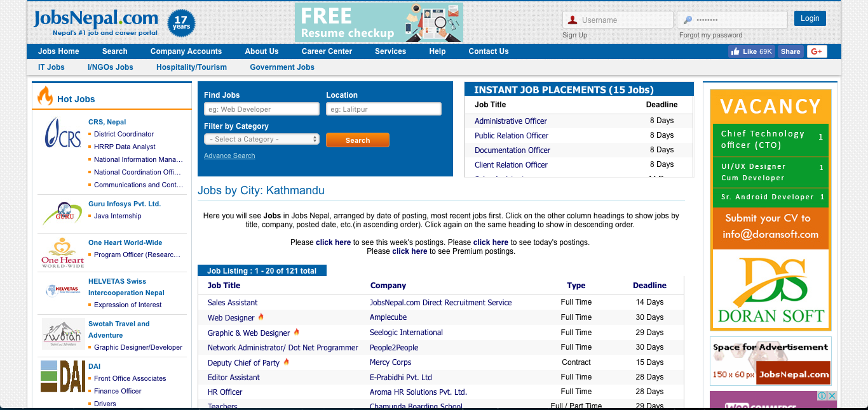
Task: Open Amplecube company link
Action: (x=388, y=317)
